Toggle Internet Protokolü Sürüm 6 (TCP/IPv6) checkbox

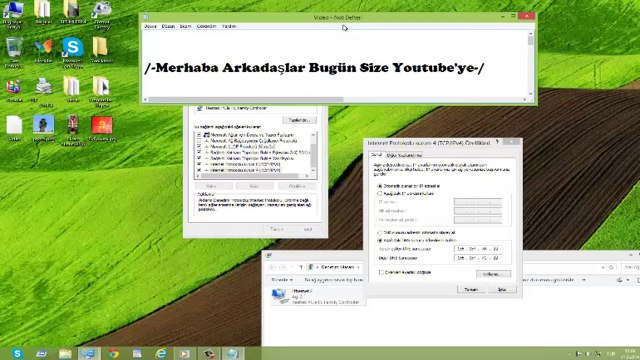(199, 164)
